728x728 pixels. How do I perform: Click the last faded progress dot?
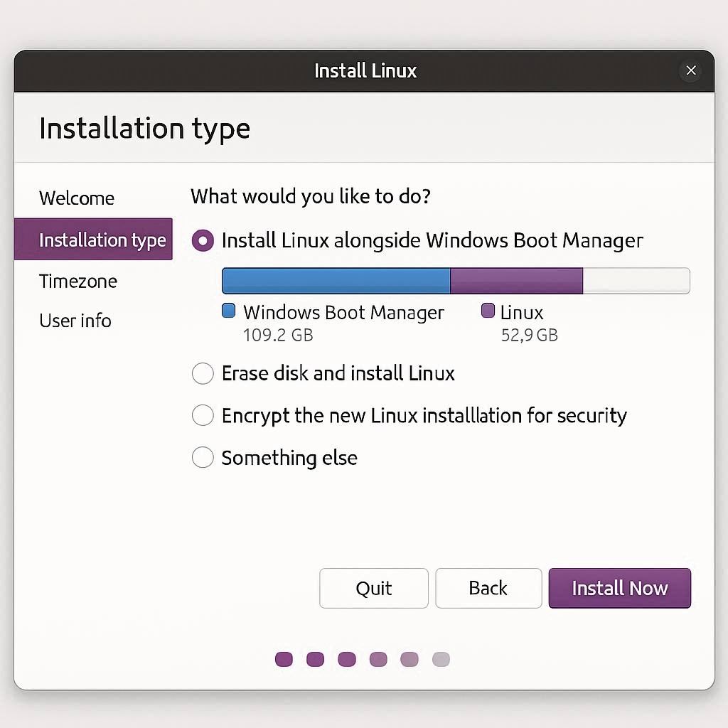pyautogui.click(x=441, y=659)
